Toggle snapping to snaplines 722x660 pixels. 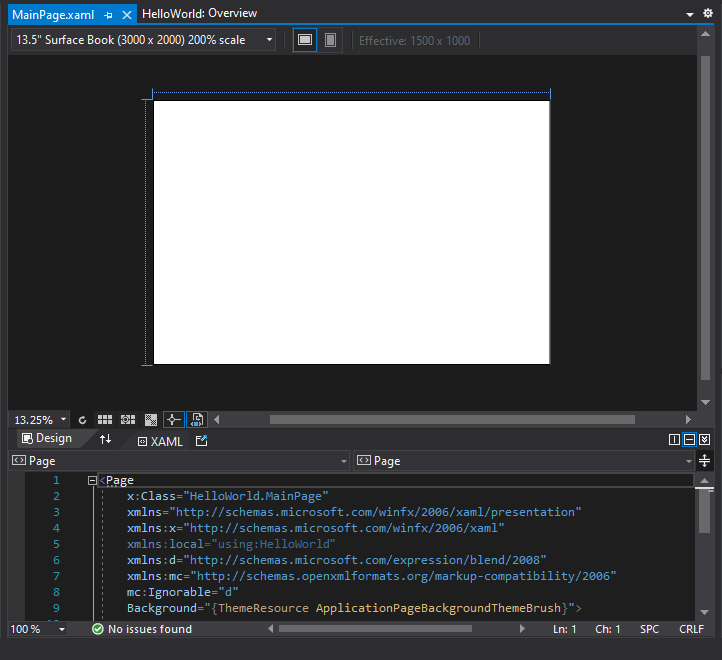tap(174, 420)
